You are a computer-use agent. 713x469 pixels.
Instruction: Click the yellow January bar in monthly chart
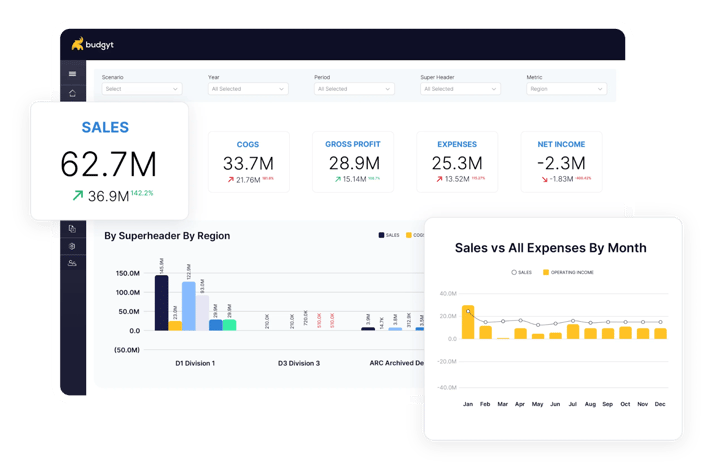(x=467, y=322)
